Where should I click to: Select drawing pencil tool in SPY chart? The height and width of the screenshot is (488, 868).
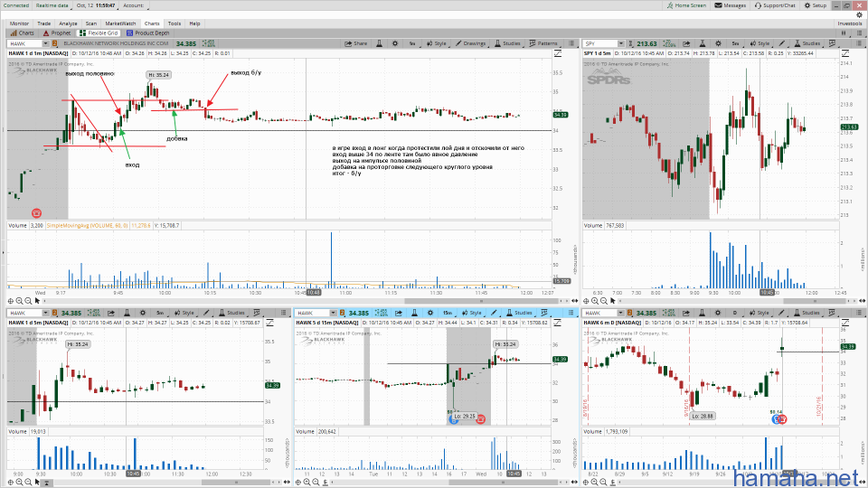(781, 43)
